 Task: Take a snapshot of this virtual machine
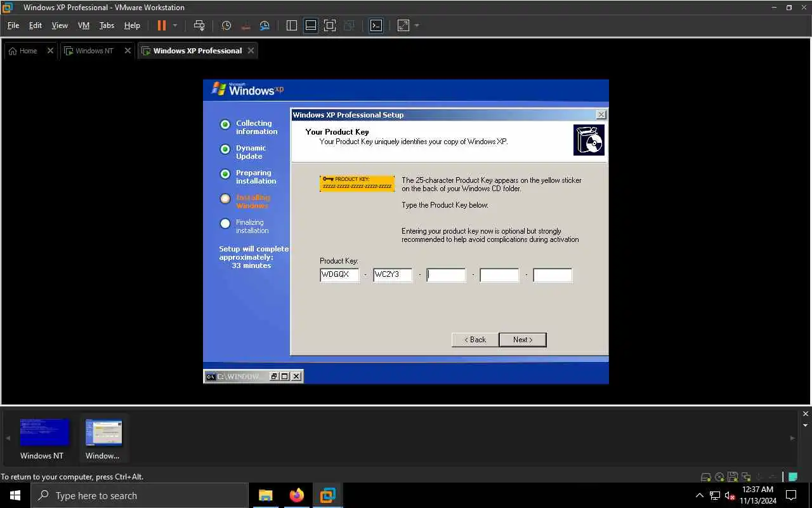pos(226,25)
